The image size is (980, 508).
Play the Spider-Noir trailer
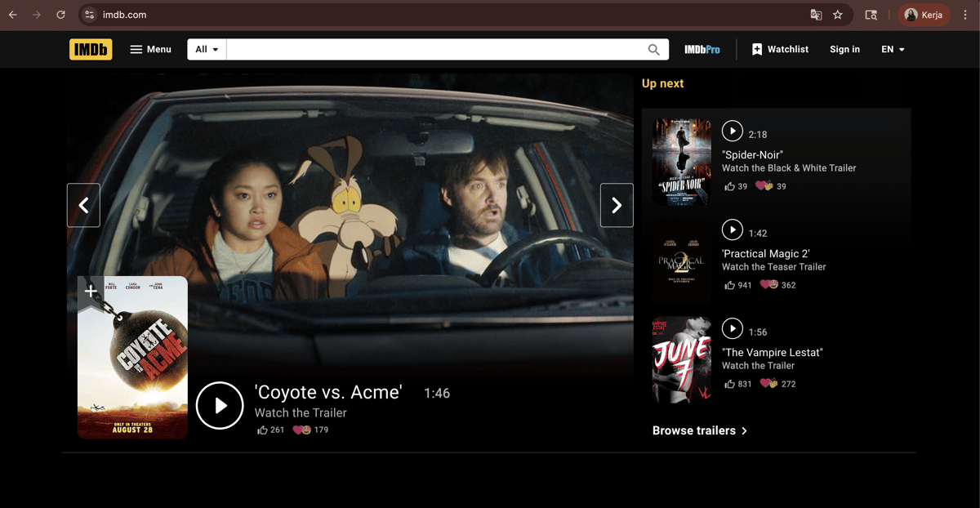733,131
